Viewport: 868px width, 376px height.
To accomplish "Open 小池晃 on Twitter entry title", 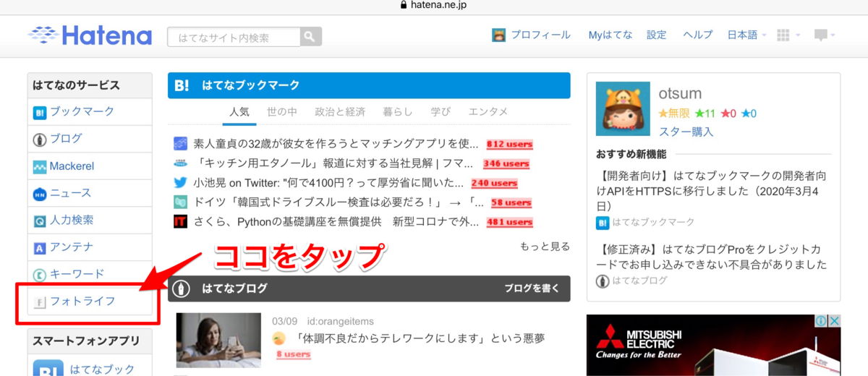I will coord(329,182).
